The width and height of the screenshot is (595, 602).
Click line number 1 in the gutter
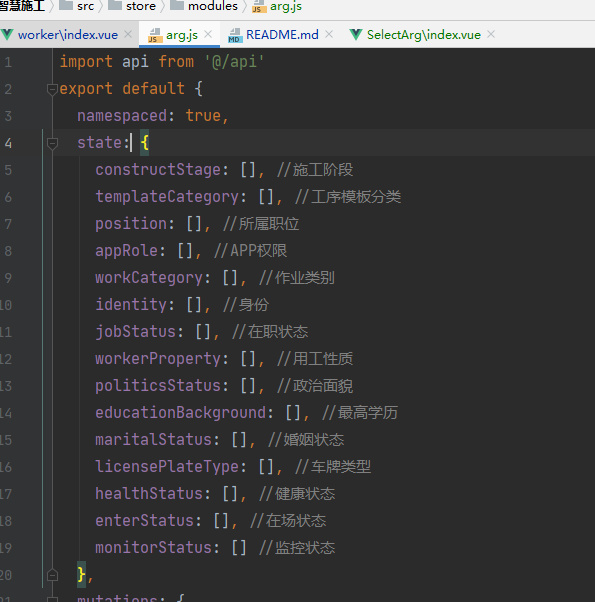pyautogui.click(x=8, y=62)
